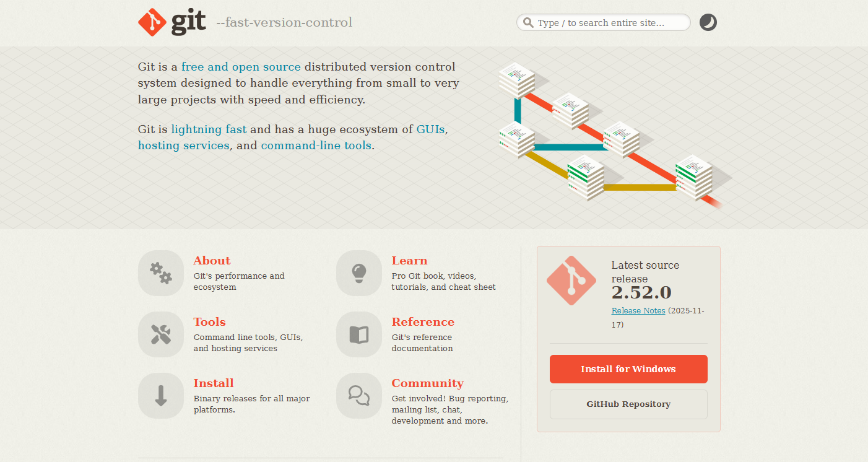Viewport: 868px width, 462px height.
Task: Open the GitHub Repository button
Action: [x=628, y=404]
